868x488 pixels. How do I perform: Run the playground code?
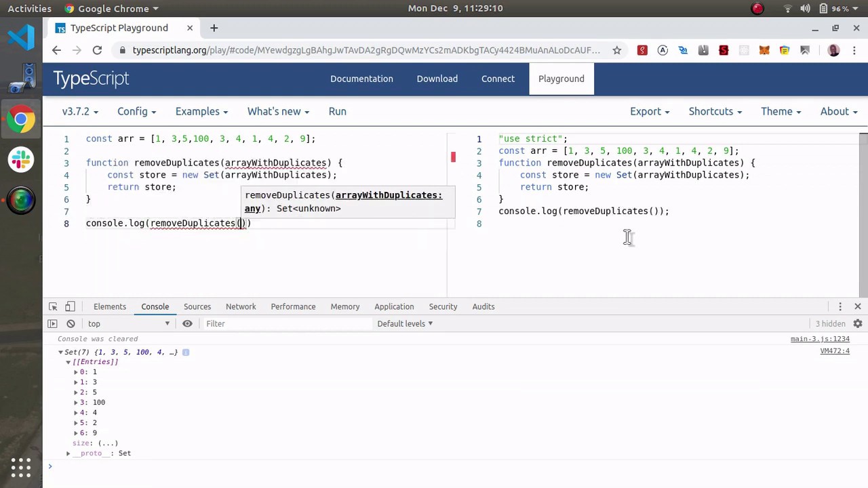click(x=337, y=111)
